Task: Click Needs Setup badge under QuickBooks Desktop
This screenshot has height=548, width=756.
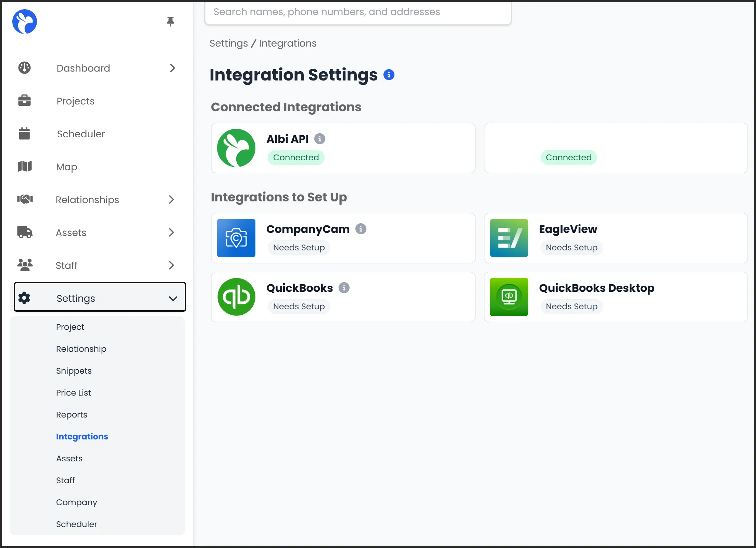Action: (571, 306)
